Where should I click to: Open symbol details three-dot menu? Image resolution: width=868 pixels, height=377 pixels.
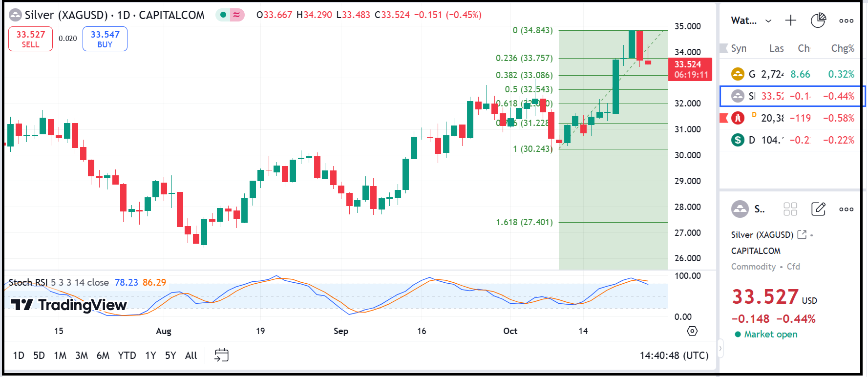point(846,209)
